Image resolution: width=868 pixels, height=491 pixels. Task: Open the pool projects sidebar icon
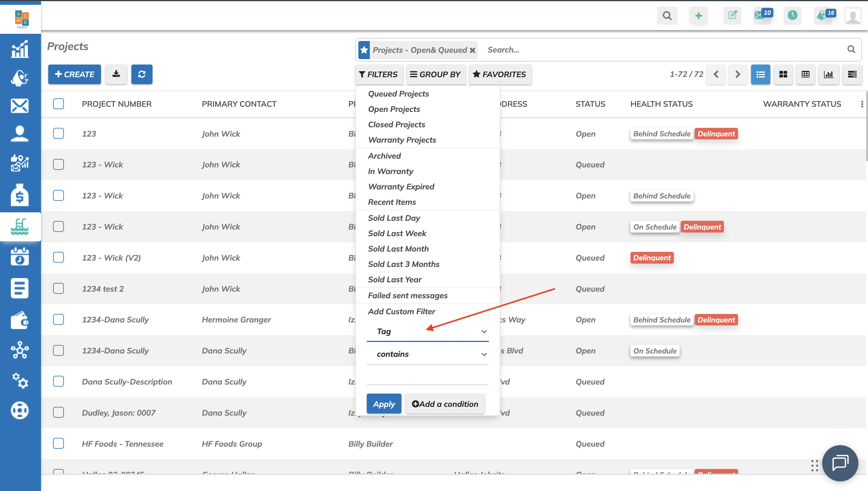tap(20, 226)
